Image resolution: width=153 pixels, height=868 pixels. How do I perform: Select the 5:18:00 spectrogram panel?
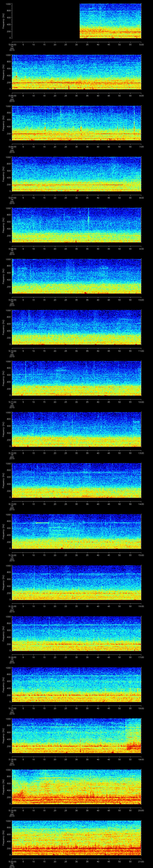tap(76, 736)
